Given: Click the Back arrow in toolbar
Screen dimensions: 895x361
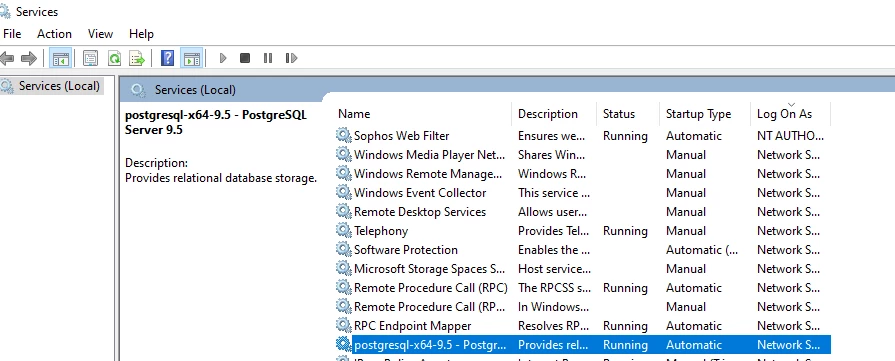Looking at the screenshot, I should (6, 58).
